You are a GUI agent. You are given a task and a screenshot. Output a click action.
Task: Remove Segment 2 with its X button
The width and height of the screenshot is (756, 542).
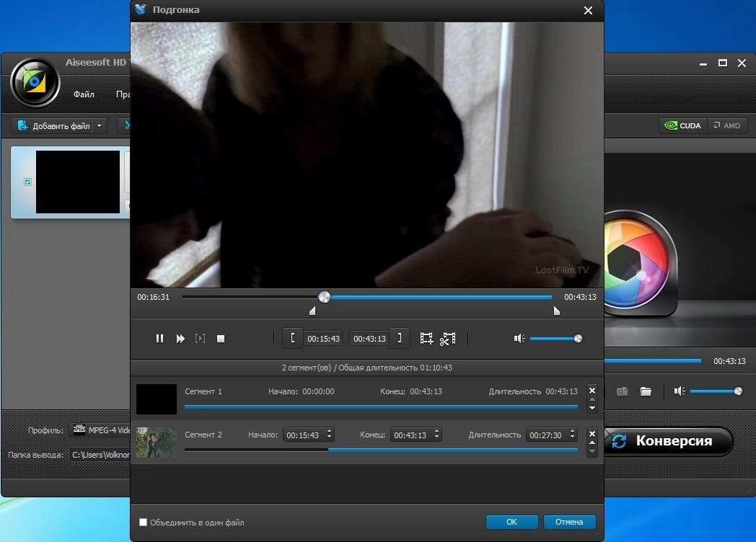tap(592, 434)
